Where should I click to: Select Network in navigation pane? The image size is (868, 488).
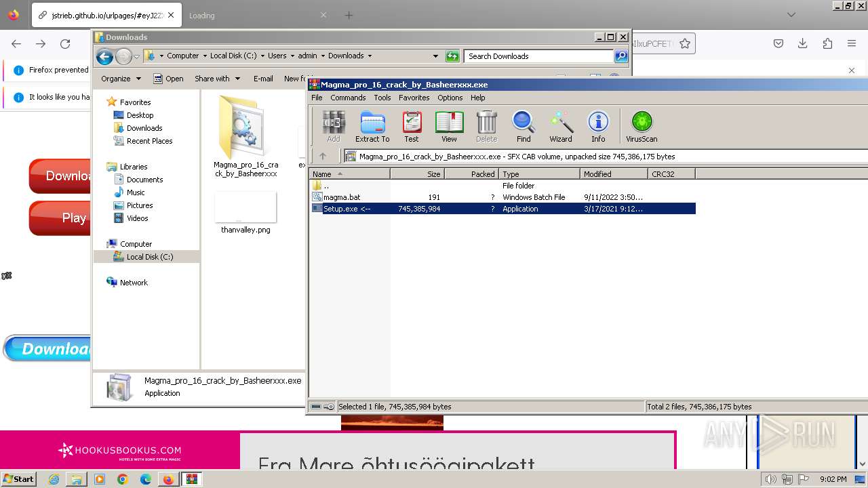[x=127, y=283]
